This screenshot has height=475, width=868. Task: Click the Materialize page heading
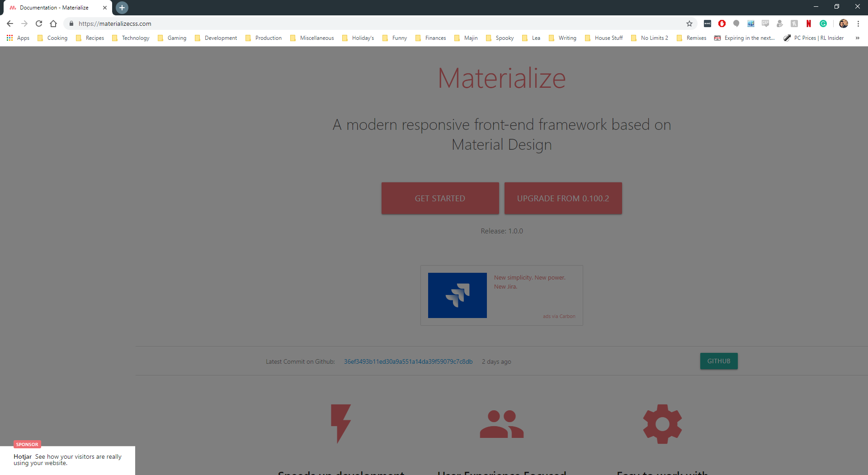coord(502,78)
